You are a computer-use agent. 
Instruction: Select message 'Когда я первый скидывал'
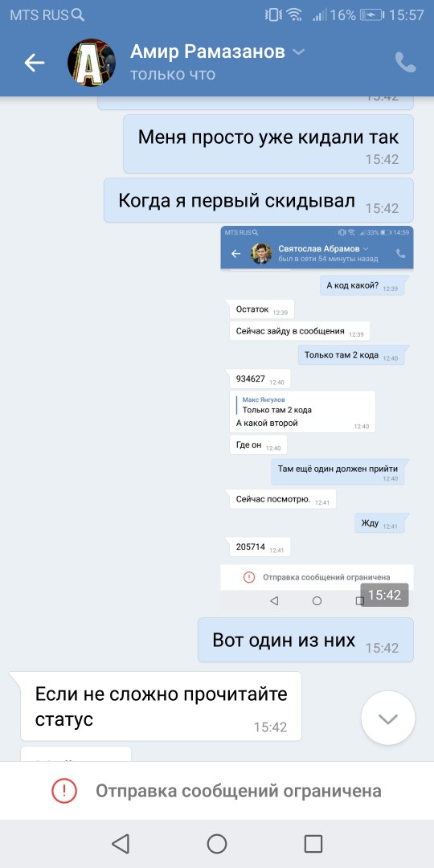pyautogui.click(x=259, y=200)
